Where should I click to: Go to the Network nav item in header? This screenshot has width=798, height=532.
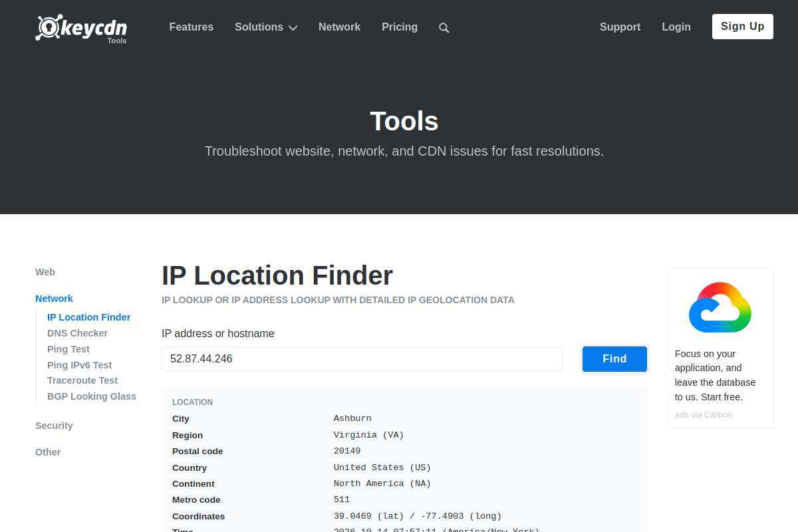(x=339, y=27)
